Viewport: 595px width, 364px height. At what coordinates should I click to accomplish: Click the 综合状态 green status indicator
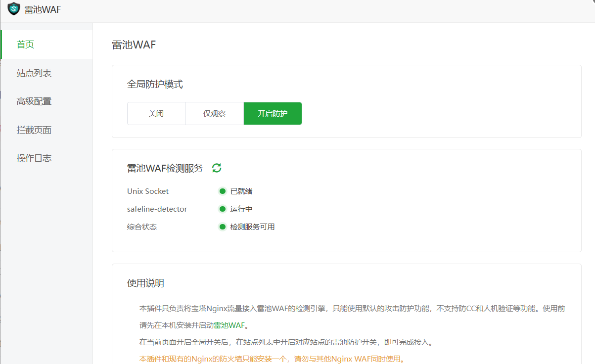223,227
